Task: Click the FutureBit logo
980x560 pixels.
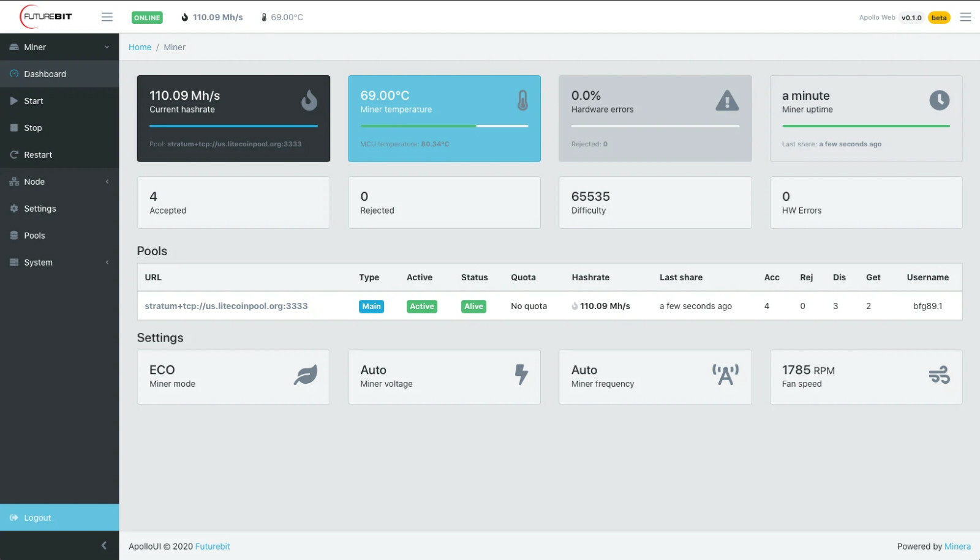Action: [46, 17]
